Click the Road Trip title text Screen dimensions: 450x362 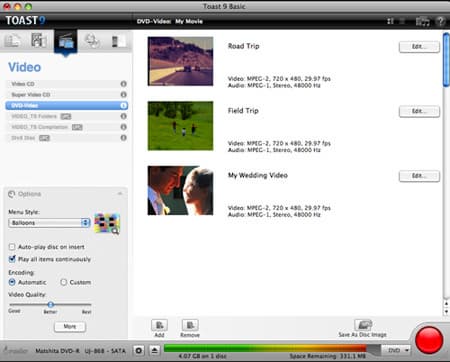point(244,46)
